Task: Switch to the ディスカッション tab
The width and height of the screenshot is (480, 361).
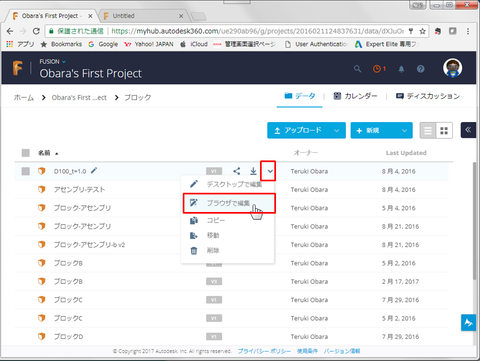Action: tap(428, 96)
